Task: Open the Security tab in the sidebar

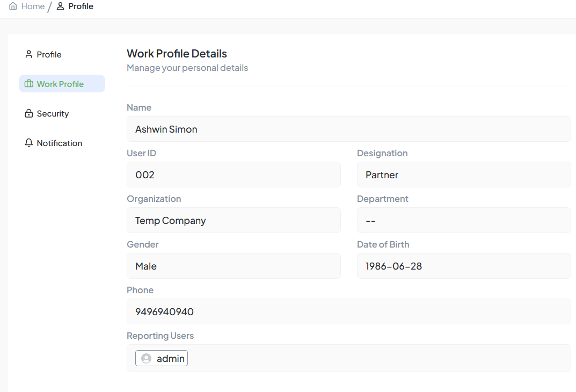Action: pyautogui.click(x=53, y=113)
